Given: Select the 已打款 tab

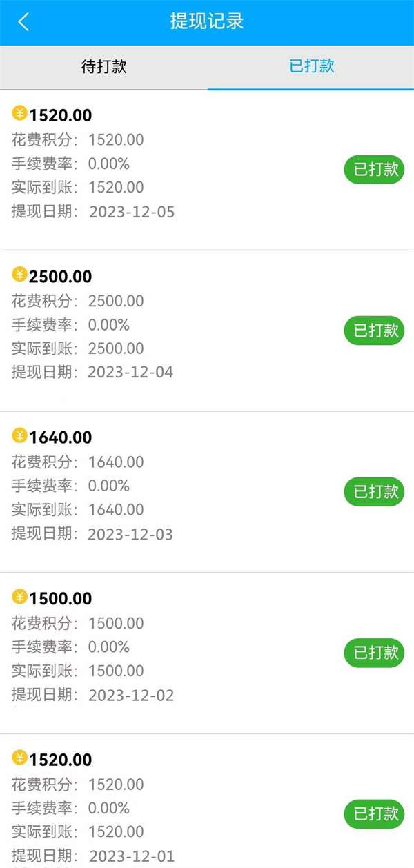Looking at the screenshot, I should click(311, 67).
